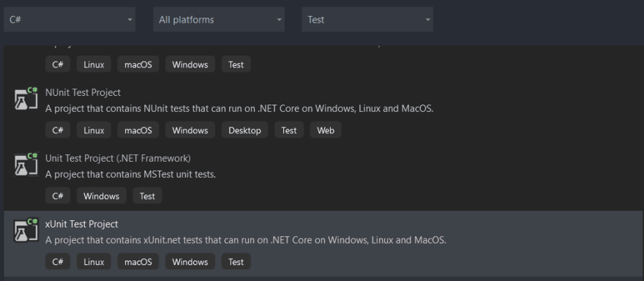Viewport: 644px width, 281px height.
Task: Click the Windows tag in the partially visible top row
Action: click(190, 64)
